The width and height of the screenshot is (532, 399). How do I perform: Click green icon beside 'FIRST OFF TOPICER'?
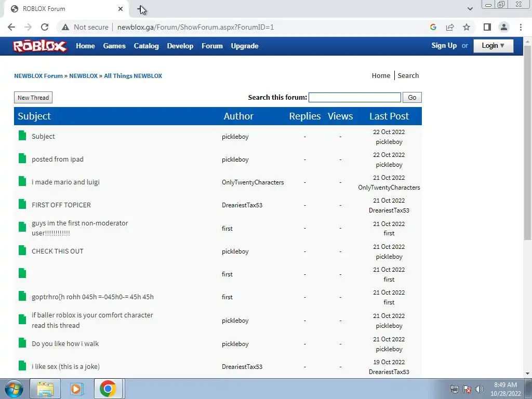(x=22, y=204)
